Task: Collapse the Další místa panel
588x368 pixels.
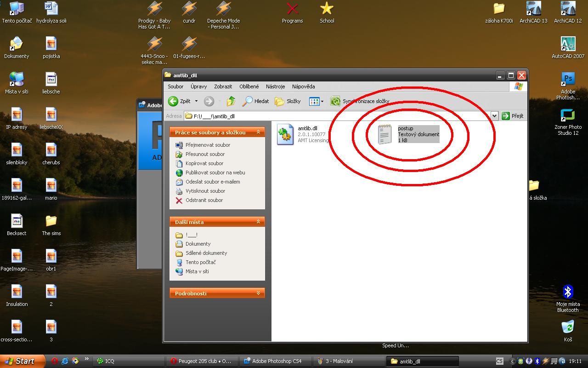Action: (x=258, y=222)
